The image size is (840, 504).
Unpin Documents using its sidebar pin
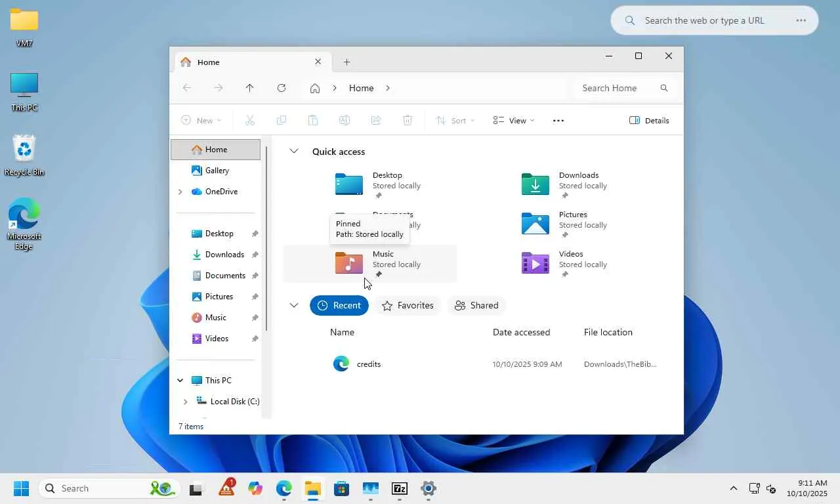[255, 276]
